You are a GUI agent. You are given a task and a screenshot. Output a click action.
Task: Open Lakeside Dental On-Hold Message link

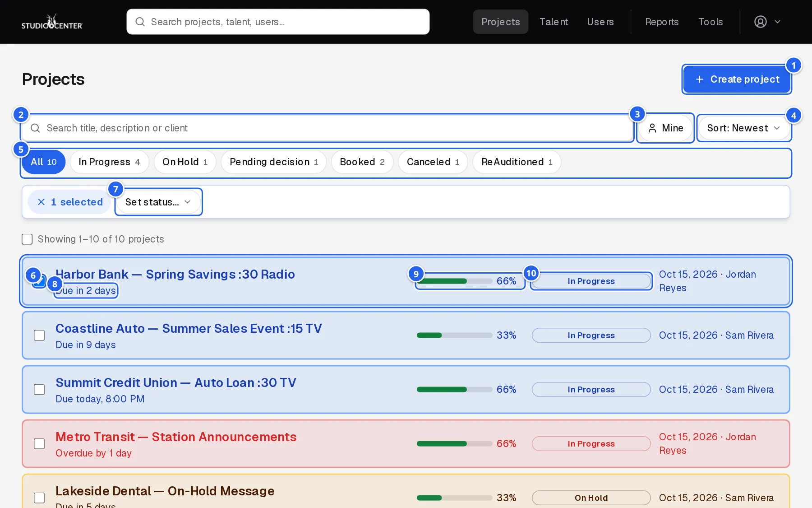point(165,491)
